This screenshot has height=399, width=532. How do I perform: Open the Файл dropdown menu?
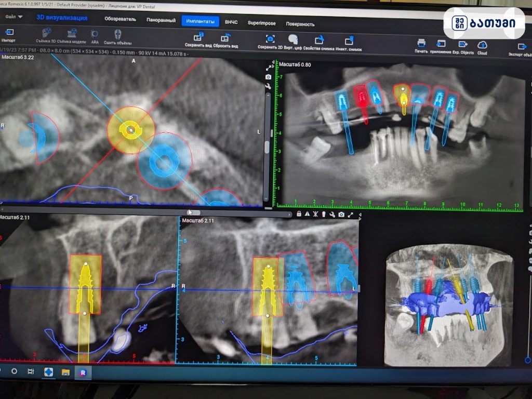pyautogui.click(x=14, y=16)
